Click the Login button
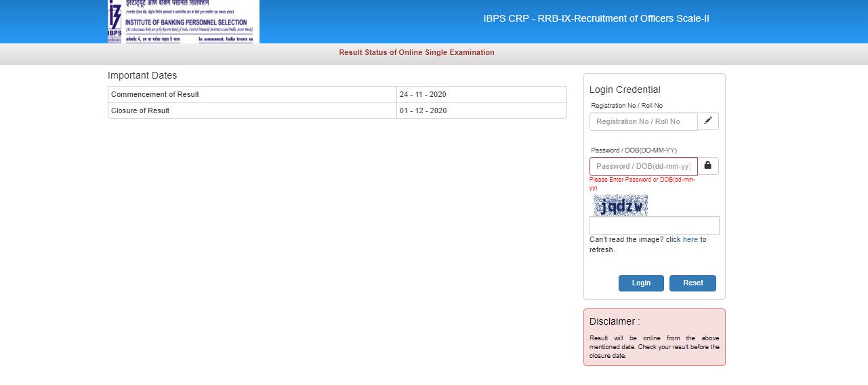 click(x=641, y=283)
